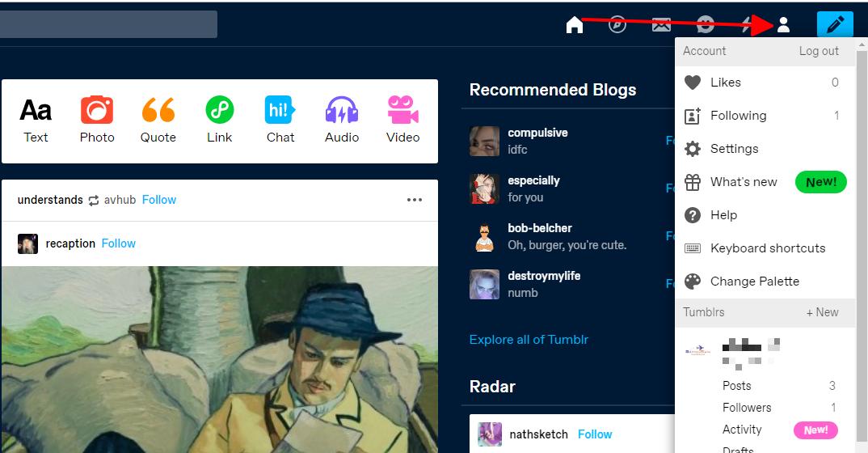Open the understands blog name
Screen dimensions: 868x453
(50, 200)
